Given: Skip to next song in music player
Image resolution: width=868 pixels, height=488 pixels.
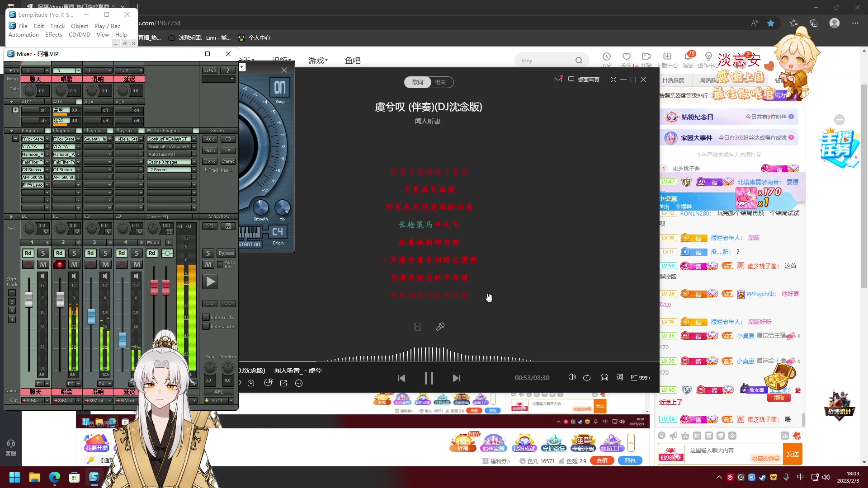Looking at the screenshot, I should pos(456,378).
